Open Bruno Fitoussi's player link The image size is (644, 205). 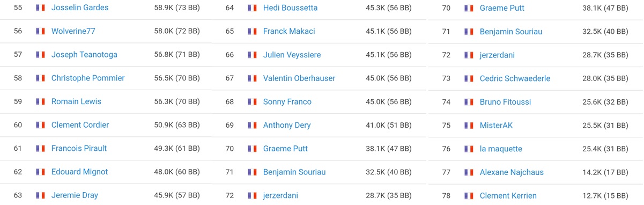[505, 102]
